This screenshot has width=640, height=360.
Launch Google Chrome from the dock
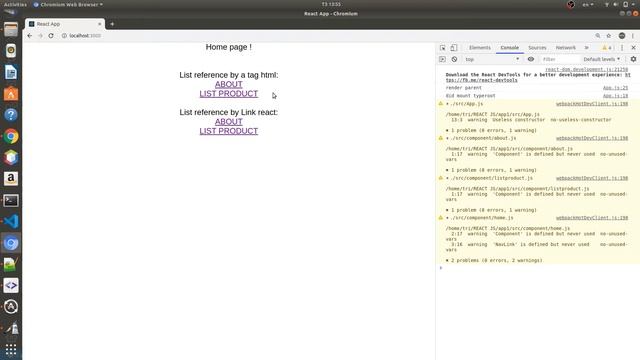(11, 136)
